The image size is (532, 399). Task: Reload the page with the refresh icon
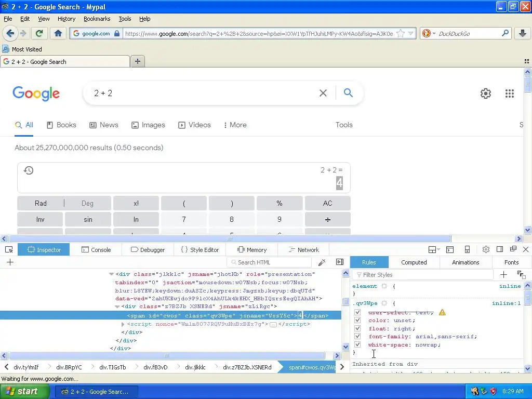[x=39, y=33]
